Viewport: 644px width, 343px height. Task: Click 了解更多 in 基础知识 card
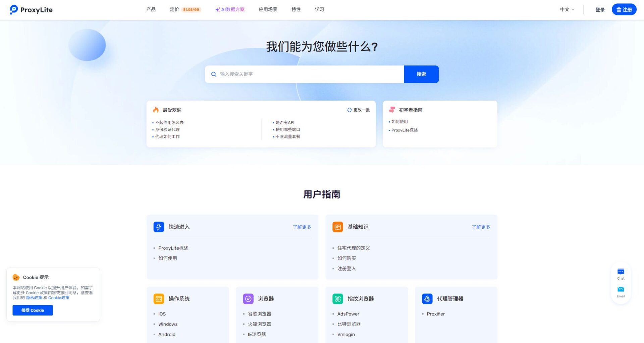(481, 227)
